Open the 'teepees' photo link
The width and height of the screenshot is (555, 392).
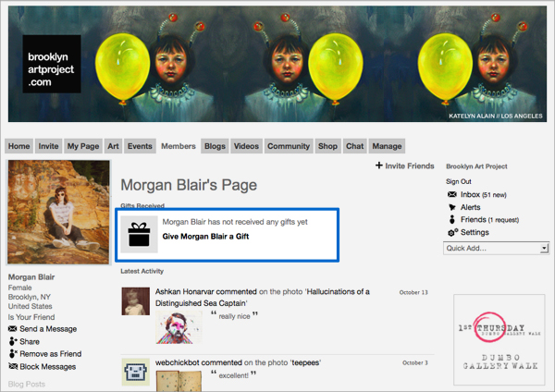pos(305,362)
